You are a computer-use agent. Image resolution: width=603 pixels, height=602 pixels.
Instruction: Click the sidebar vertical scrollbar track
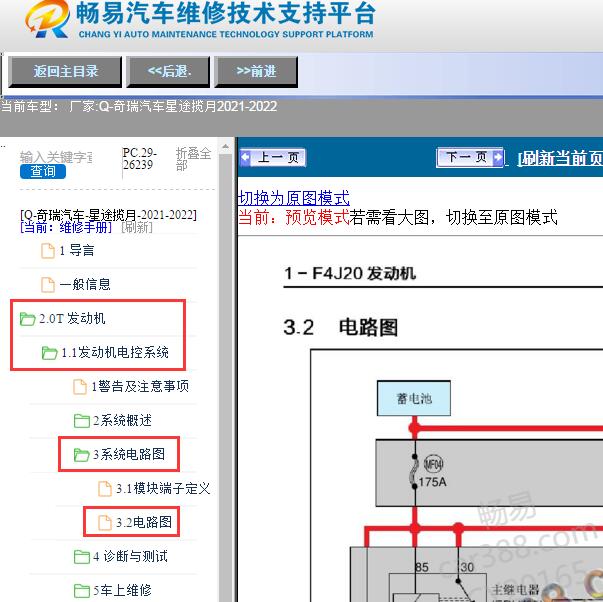pyautogui.click(x=225, y=377)
